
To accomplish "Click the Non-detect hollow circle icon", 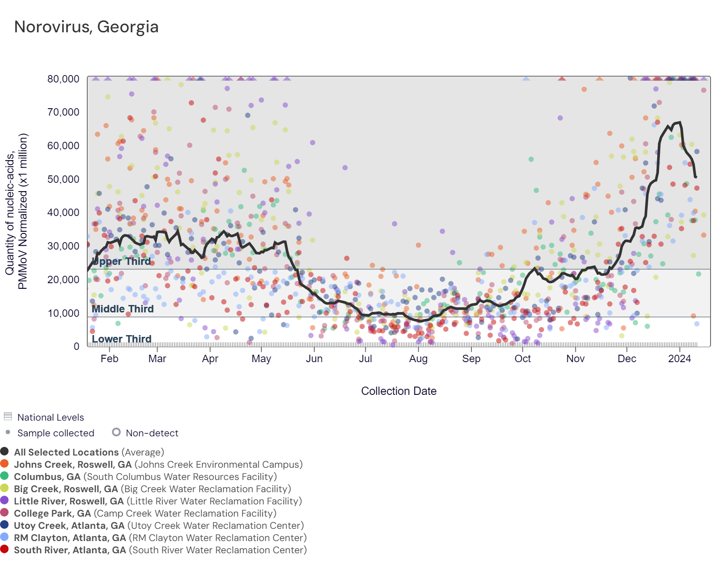I will click(x=116, y=432).
